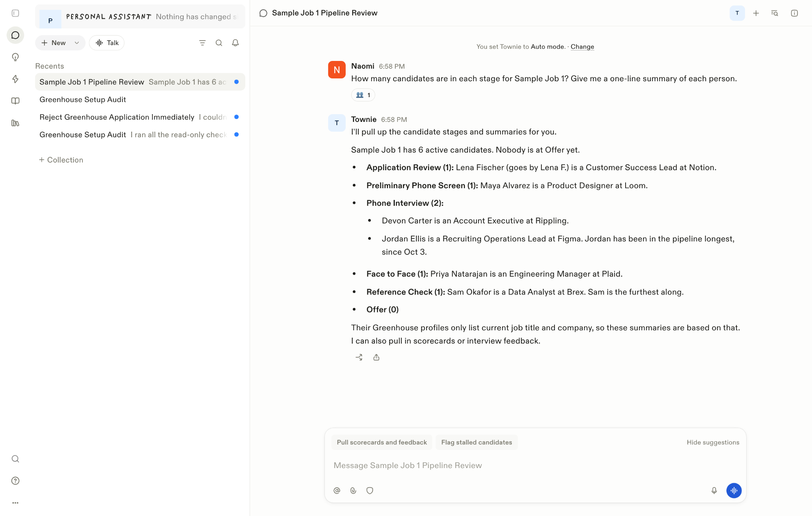Open the lightning bolt automations icon
812x516 pixels.
coord(15,79)
